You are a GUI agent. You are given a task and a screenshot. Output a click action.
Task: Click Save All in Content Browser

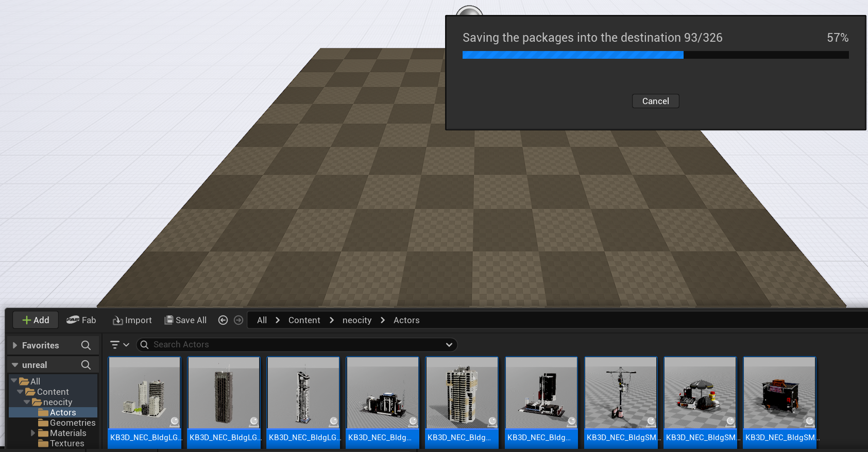[x=185, y=320]
